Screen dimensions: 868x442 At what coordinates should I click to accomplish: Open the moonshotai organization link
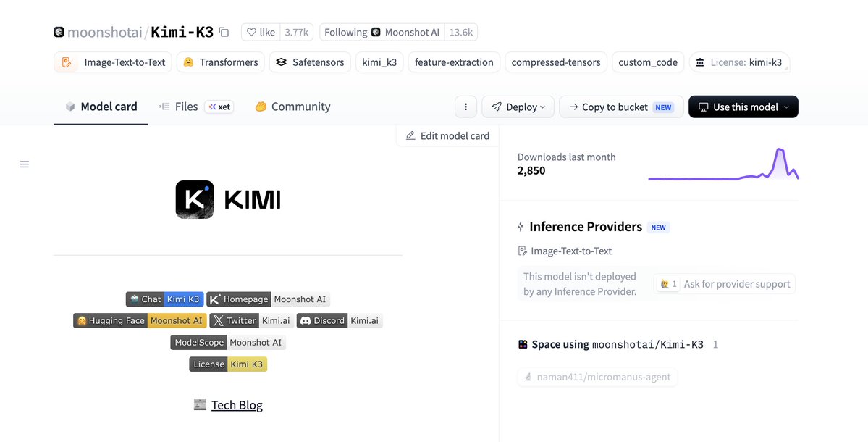105,32
